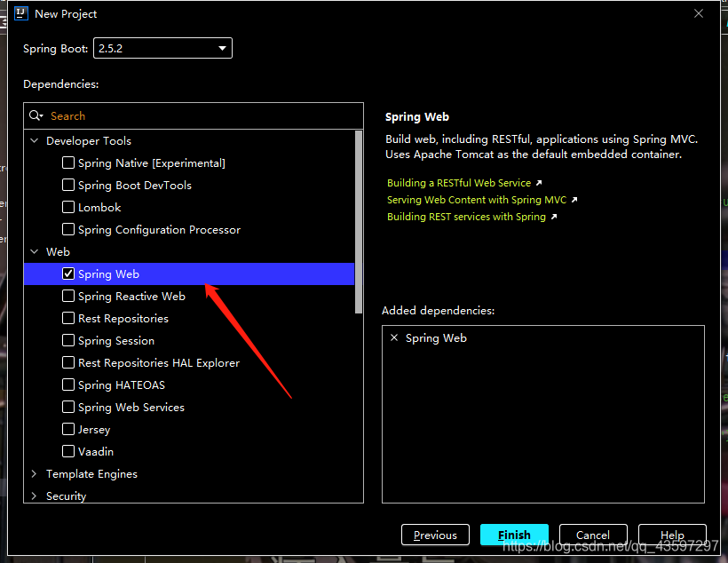Select the Spring HATEOAS row label
The height and width of the screenshot is (563, 728).
[x=122, y=385]
